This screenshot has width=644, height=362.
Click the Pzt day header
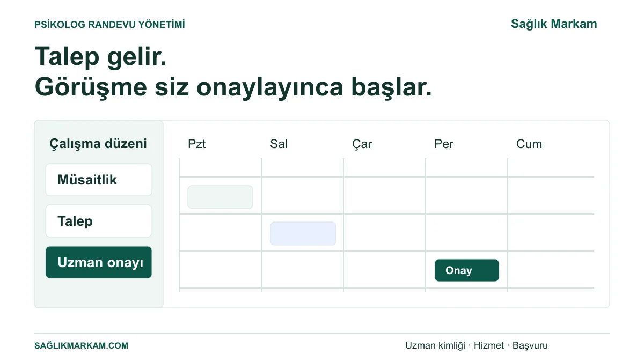(197, 144)
